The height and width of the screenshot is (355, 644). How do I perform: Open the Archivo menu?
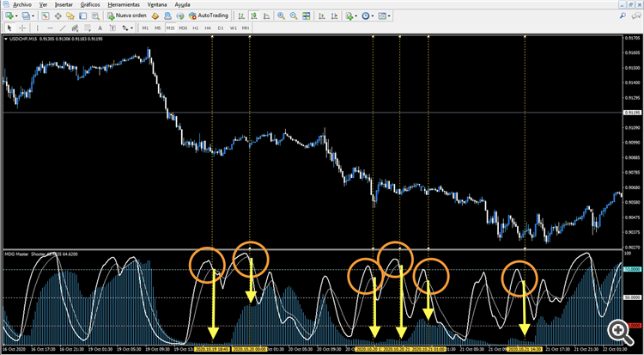click(23, 5)
